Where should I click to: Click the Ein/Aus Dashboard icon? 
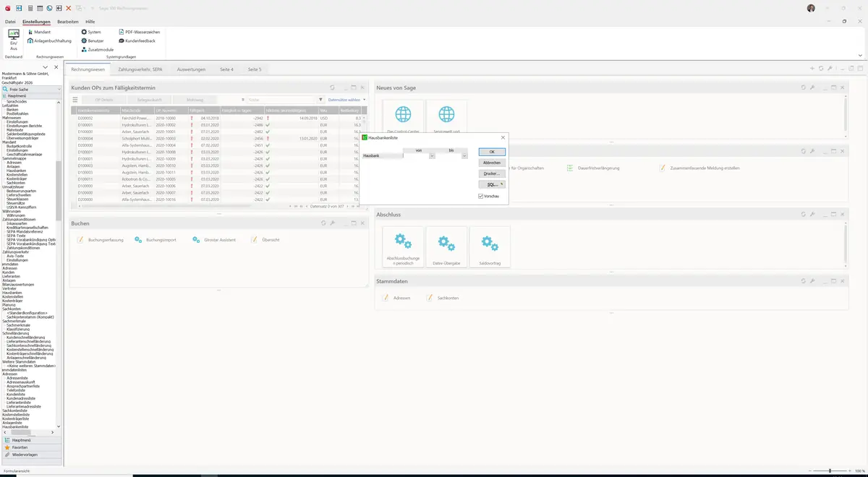(14, 40)
